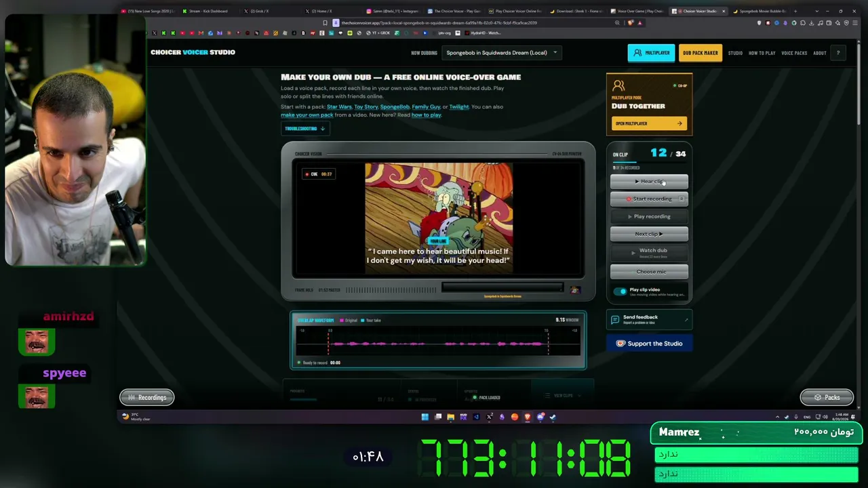Open the How to Play page
The height and width of the screenshot is (488, 868).
[x=762, y=53]
